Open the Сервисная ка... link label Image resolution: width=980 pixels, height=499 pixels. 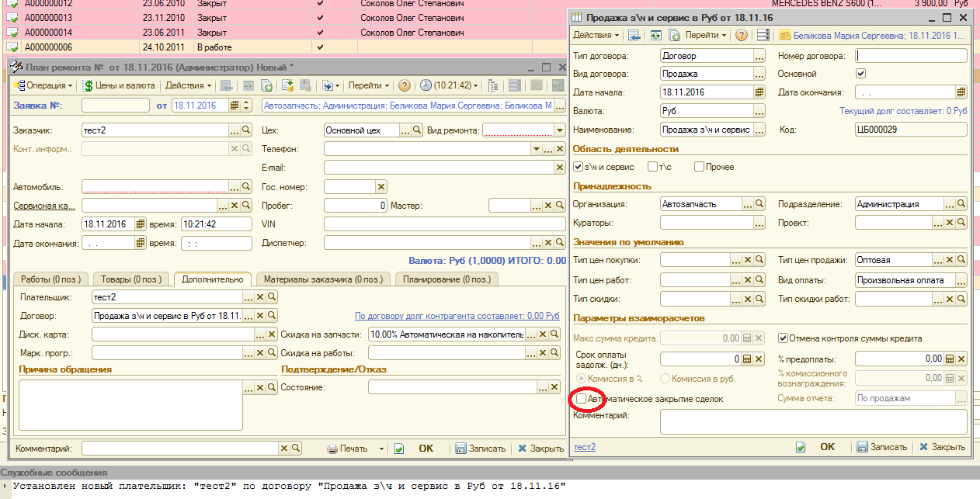point(44,206)
